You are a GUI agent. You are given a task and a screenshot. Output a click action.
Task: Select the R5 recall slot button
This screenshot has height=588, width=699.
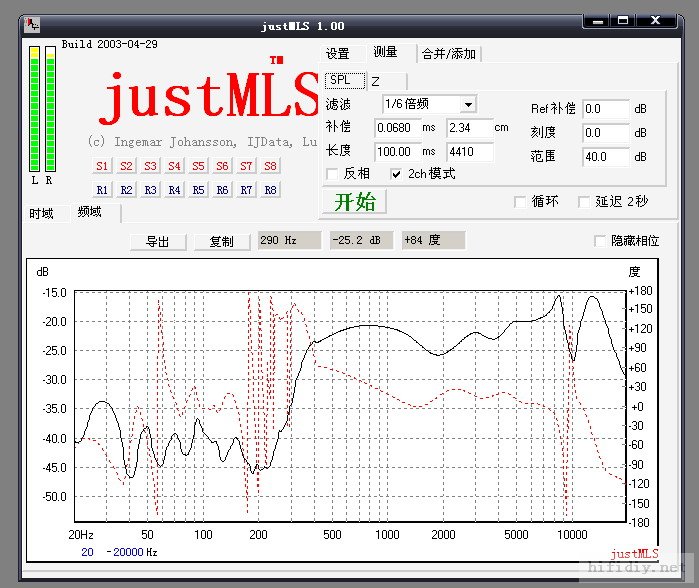point(198,189)
